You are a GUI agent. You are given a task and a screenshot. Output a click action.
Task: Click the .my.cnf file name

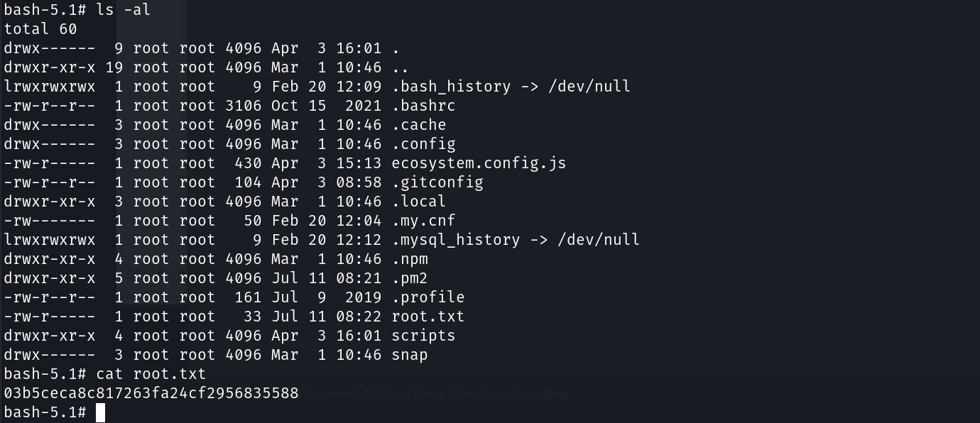click(x=423, y=221)
